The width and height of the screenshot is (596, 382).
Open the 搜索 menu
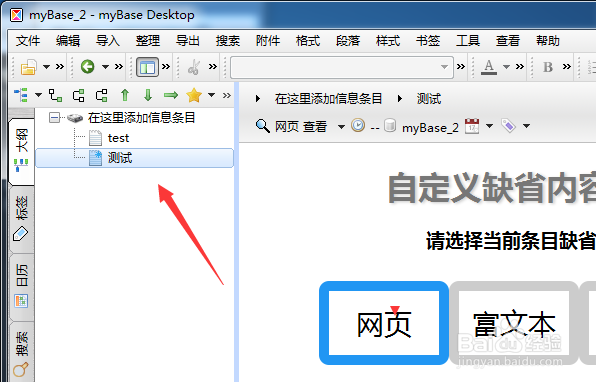228,41
